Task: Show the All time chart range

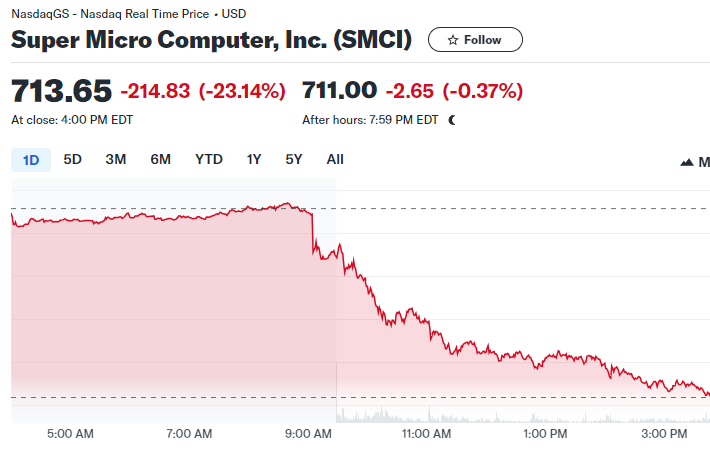Action: click(335, 159)
